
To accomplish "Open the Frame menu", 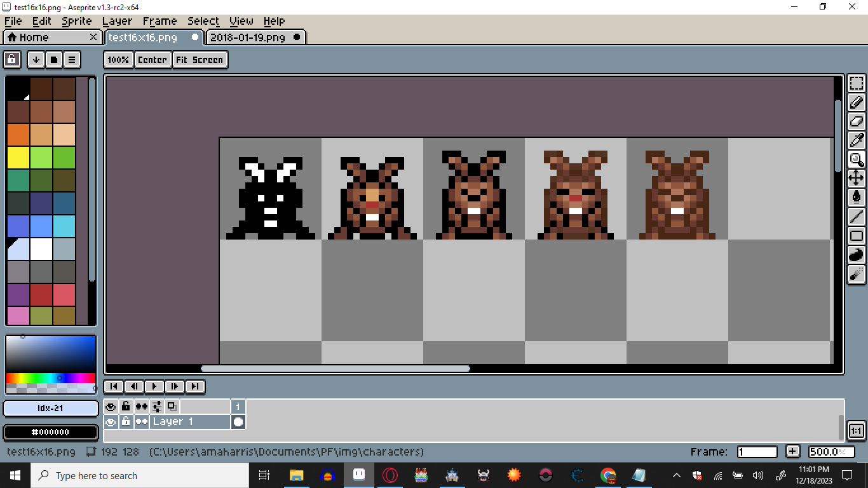I will pos(159,21).
